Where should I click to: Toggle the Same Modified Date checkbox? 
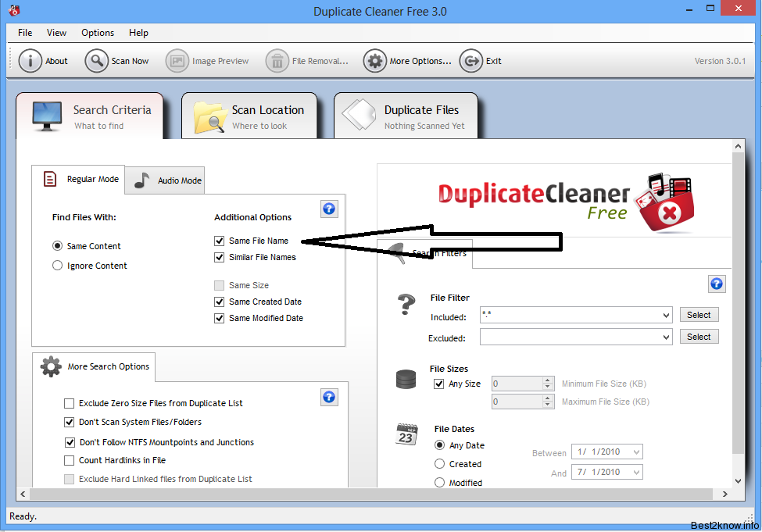pos(219,318)
